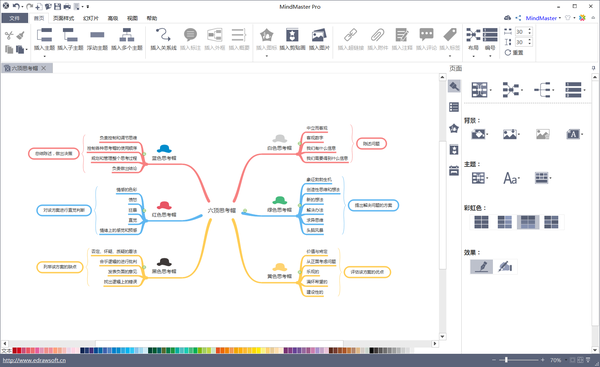Open the clipart panel in side strip
600x367 pixels.
tap(454, 150)
